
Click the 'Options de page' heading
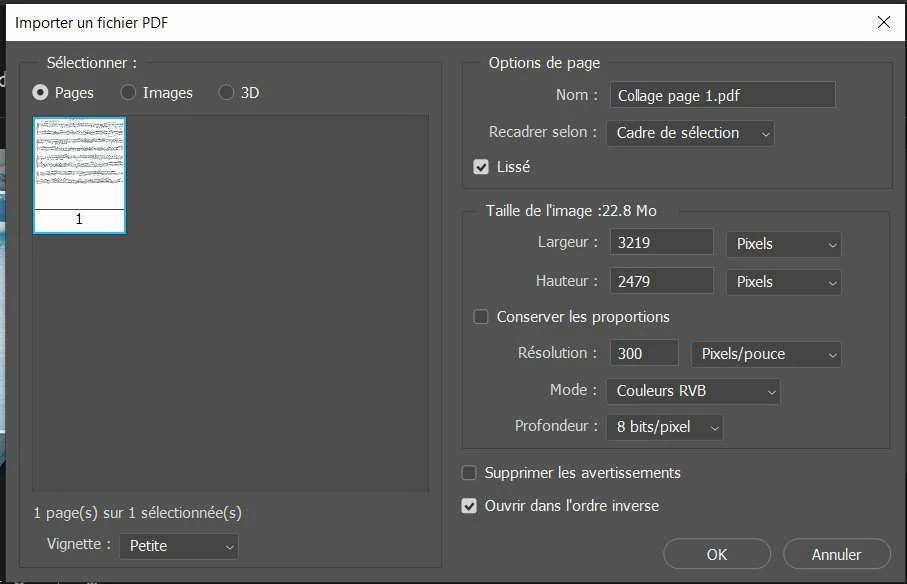tap(544, 63)
